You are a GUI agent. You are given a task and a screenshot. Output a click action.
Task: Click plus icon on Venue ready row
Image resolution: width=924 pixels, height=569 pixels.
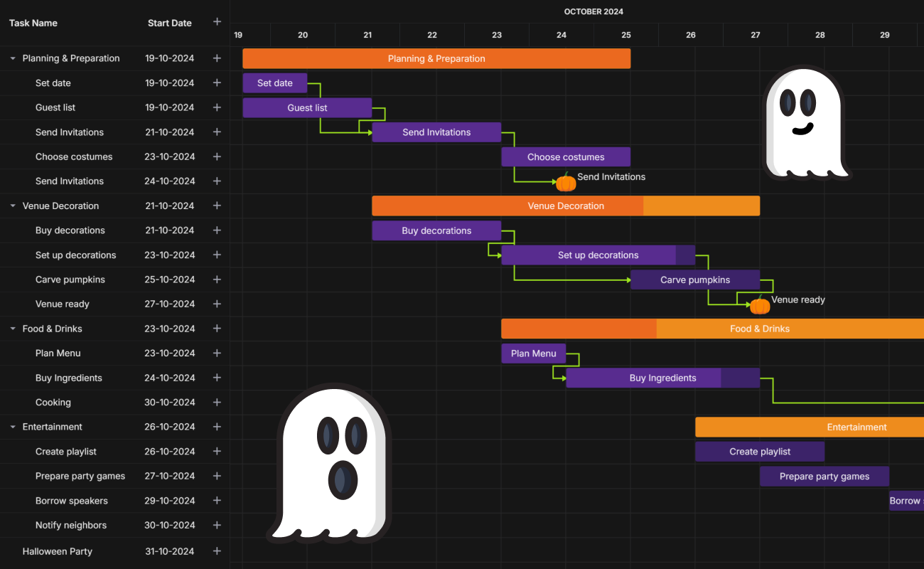point(217,304)
